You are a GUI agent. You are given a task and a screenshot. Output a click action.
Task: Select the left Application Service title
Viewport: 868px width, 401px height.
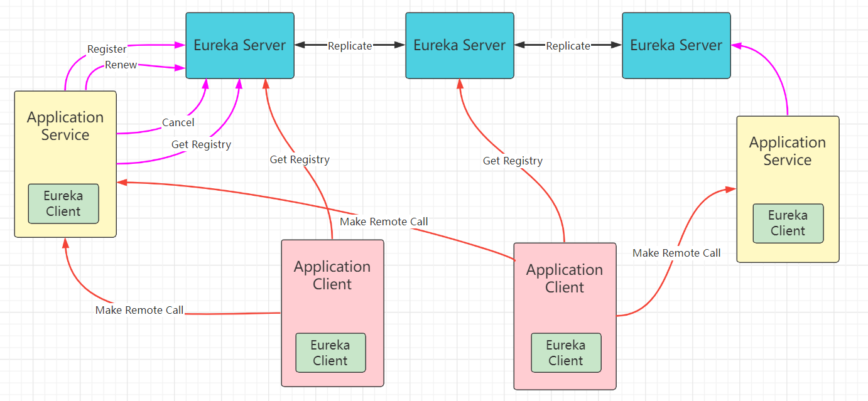point(65,126)
